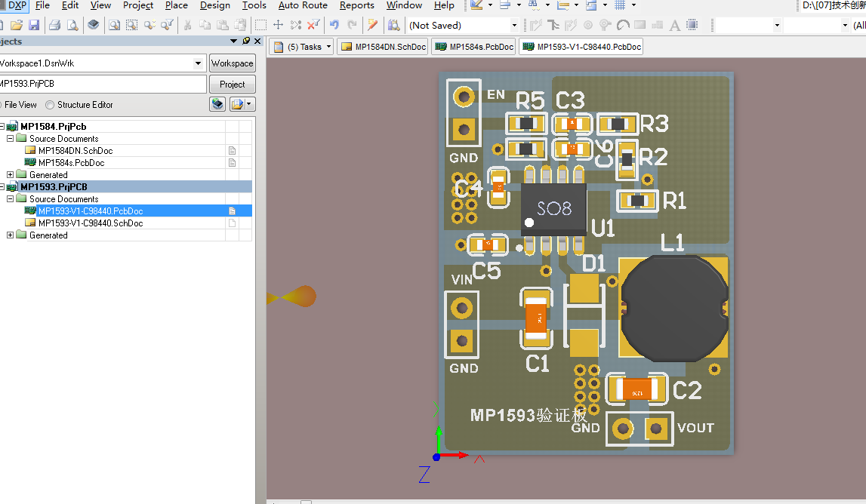Viewport: 866px width, 504px height.
Task: Click the Place component chip icon
Action: point(692,25)
